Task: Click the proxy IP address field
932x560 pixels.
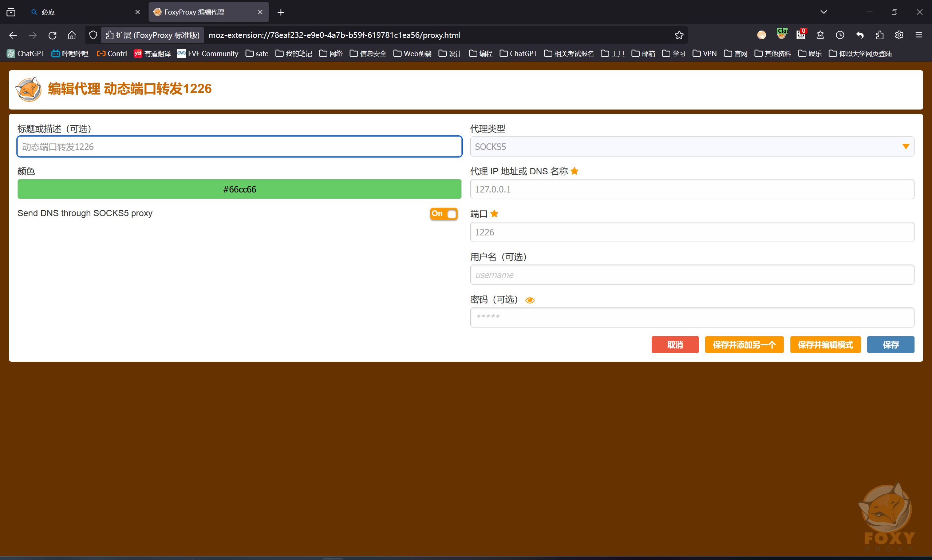Action: pos(692,189)
